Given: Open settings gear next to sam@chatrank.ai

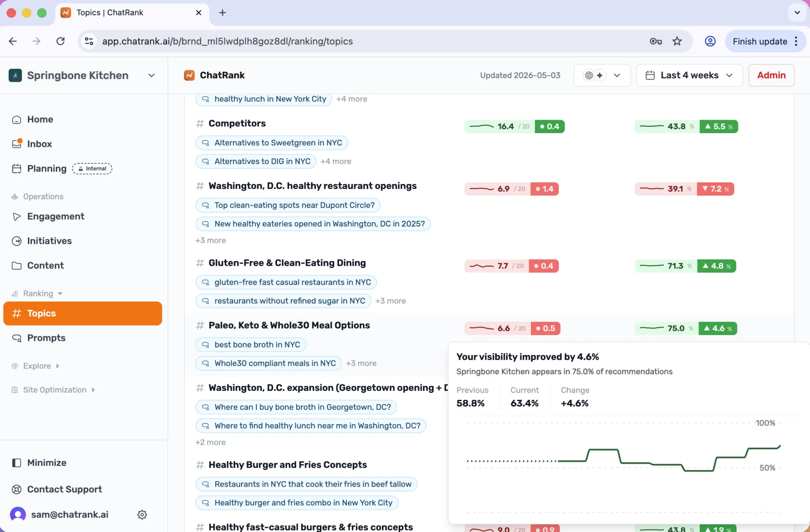Looking at the screenshot, I should pyautogui.click(x=142, y=514).
